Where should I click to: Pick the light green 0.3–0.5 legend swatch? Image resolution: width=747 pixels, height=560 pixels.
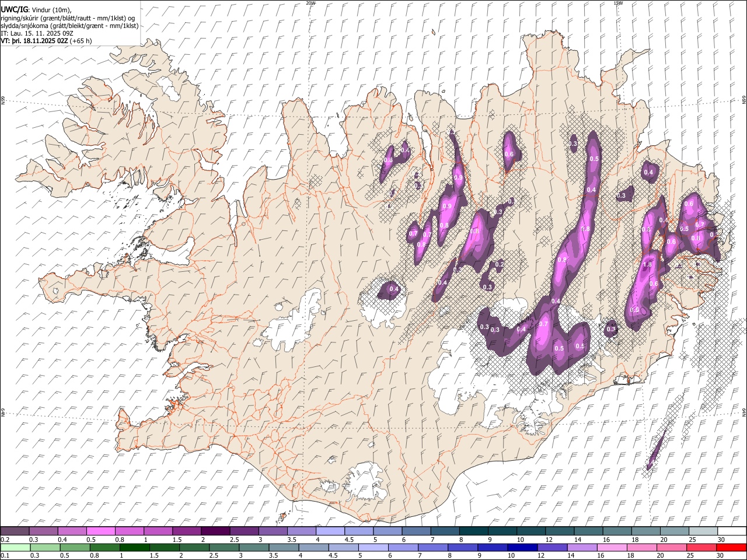(x=45, y=547)
